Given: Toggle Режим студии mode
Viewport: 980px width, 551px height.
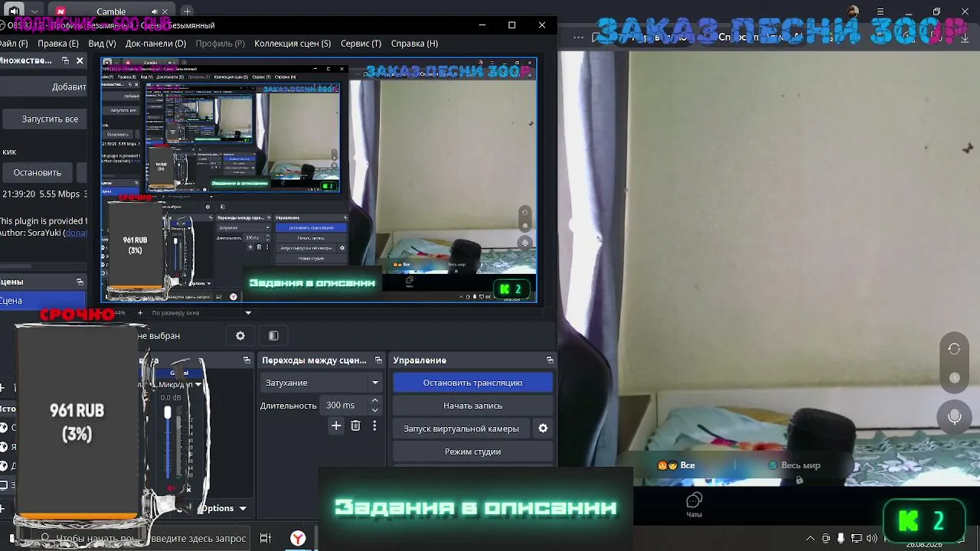Looking at the screenshot, I should coord(472,452).
